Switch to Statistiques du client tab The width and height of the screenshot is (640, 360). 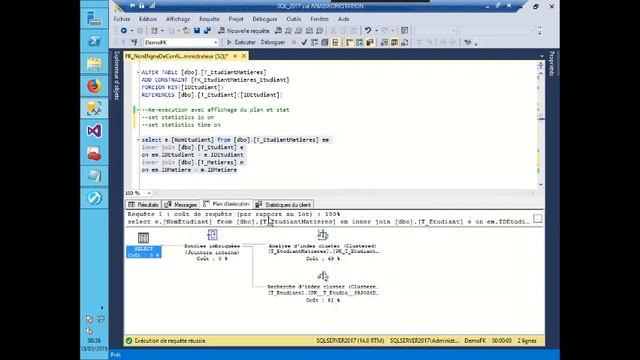click(284, 204)
